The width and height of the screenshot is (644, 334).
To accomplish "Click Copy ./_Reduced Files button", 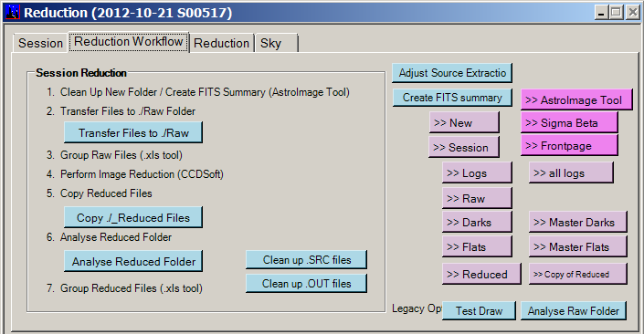I will 133,217.
